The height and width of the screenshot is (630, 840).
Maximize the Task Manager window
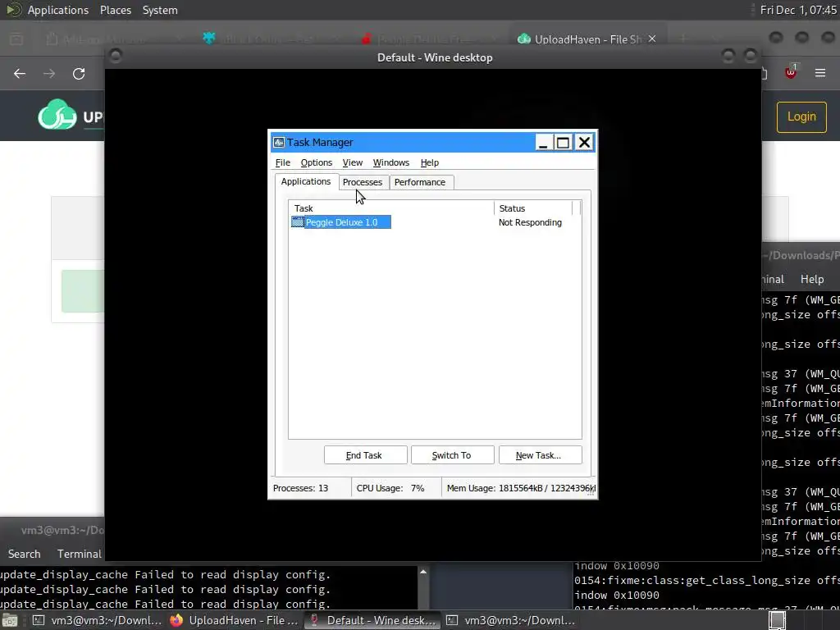(563, 142)
